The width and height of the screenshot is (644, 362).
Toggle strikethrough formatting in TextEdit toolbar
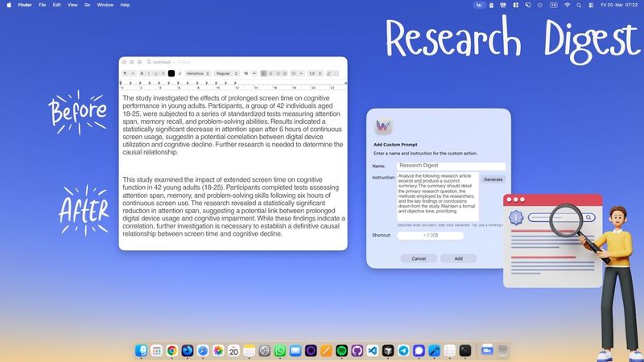pyautogui.click(x=163, y=73)
